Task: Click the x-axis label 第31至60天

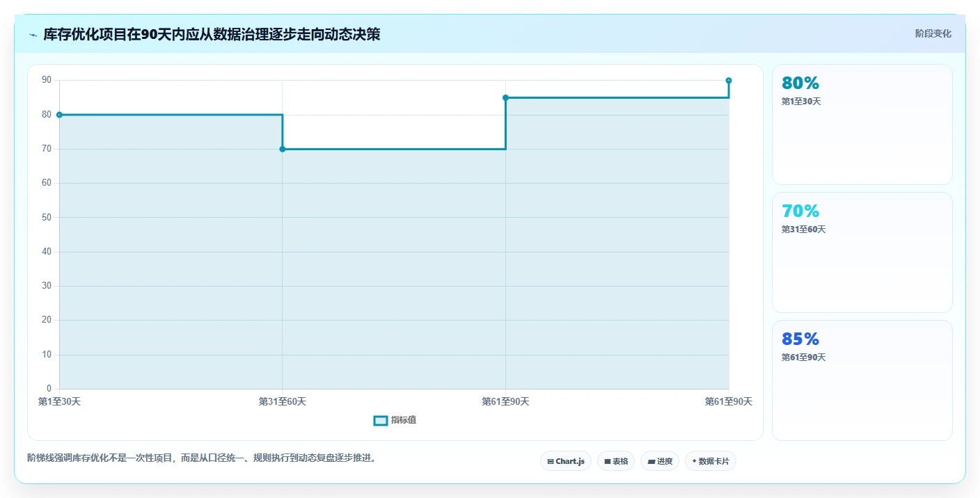Action: (283, 401)
